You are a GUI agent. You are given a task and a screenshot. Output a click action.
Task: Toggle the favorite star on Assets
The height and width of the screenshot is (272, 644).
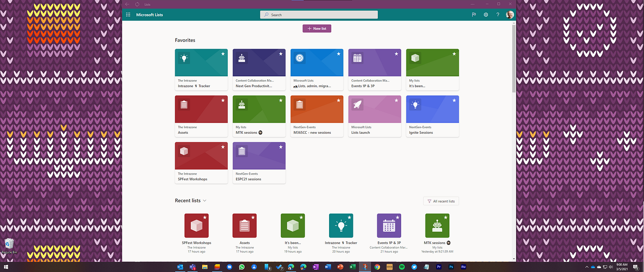pos(222,100)
